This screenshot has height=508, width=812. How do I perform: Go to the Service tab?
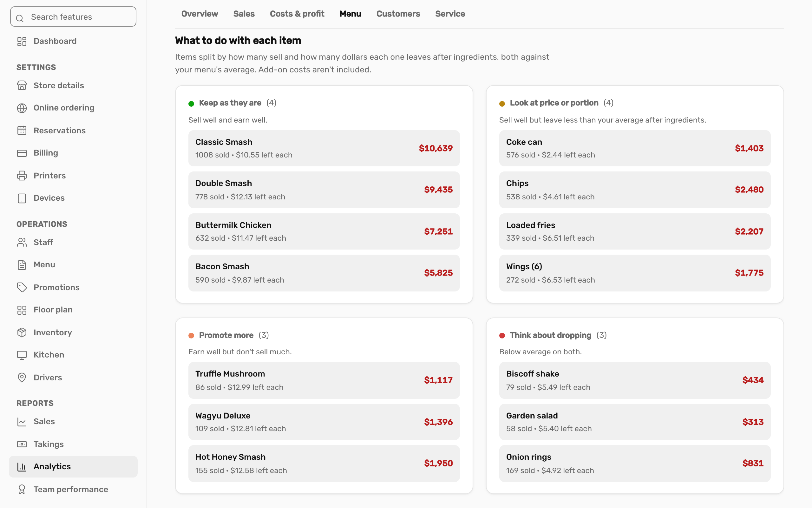[450, 14]
